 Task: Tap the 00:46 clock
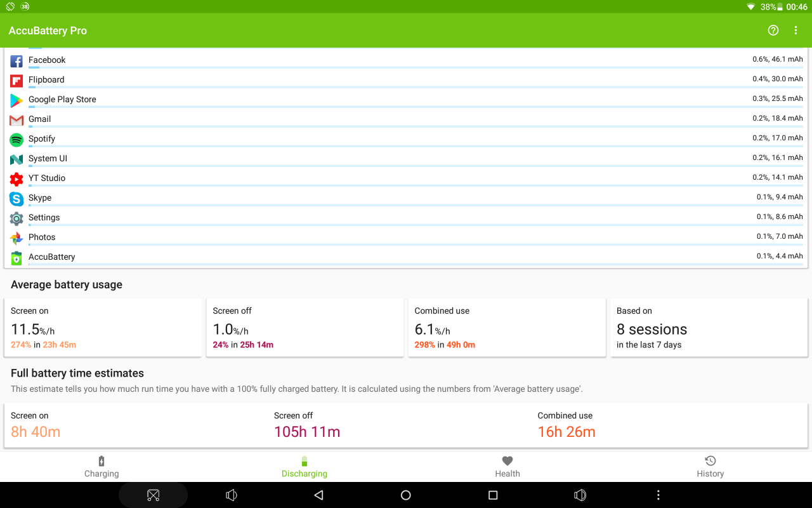(797, 7)
